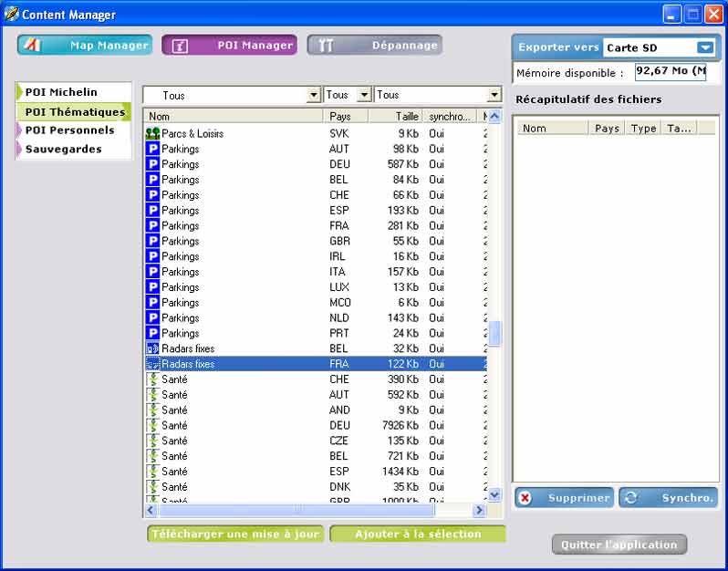Click Télécharger une mise à jour button
This screenshot has height=571, width=728.
[x=235, y=534]
